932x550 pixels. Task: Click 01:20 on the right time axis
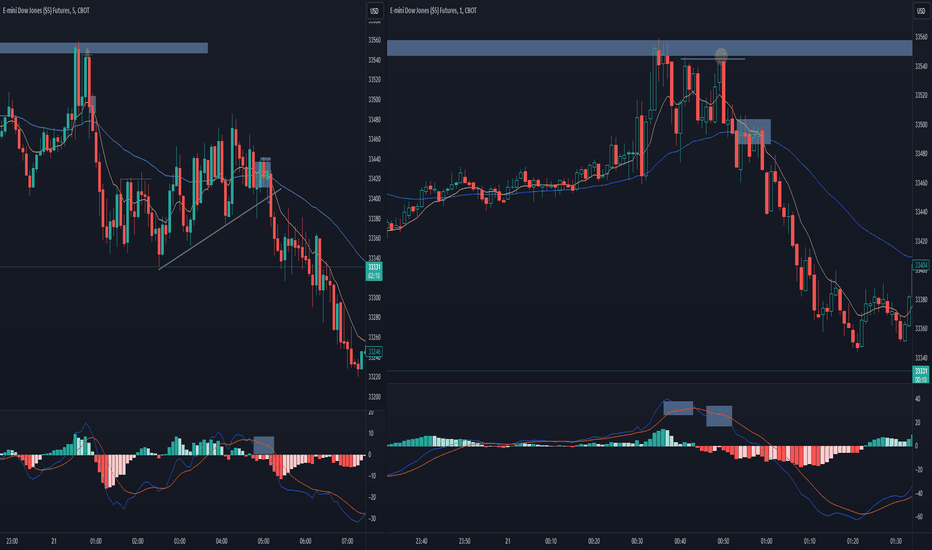(x=852, y=541)
